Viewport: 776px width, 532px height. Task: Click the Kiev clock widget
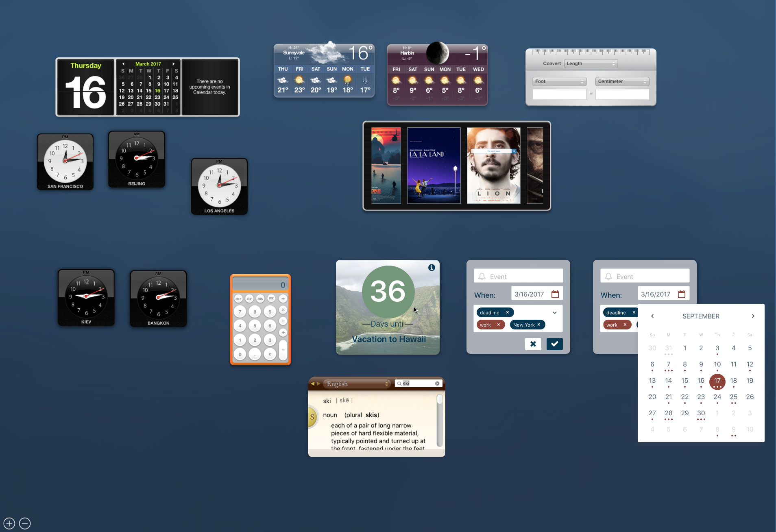coord(86,298)
